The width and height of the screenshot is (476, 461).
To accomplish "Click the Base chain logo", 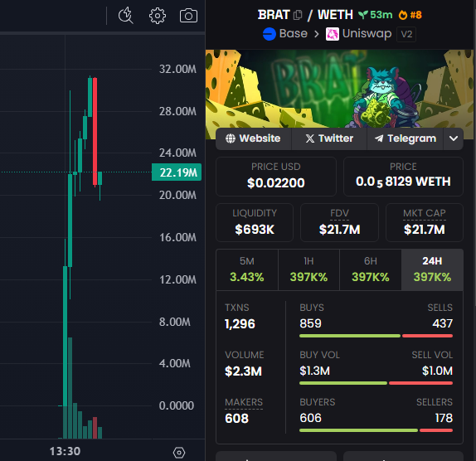I will [x=270, y=34].
